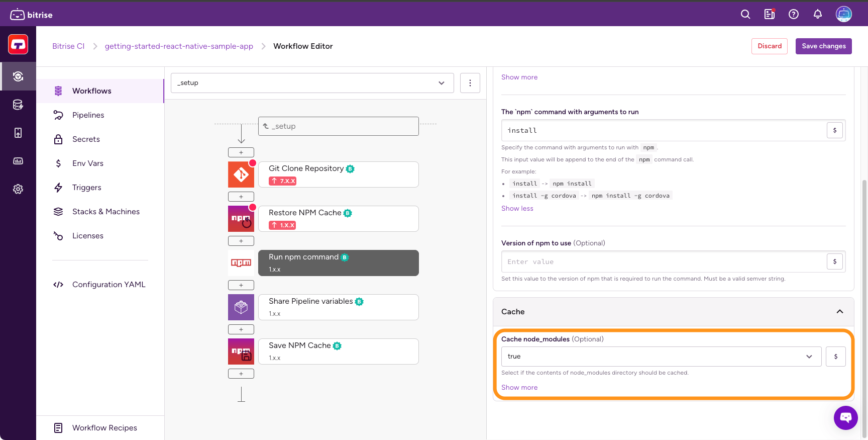Click the Discard button
Screen dimensions: 868x440
click(x=769, y=46)
